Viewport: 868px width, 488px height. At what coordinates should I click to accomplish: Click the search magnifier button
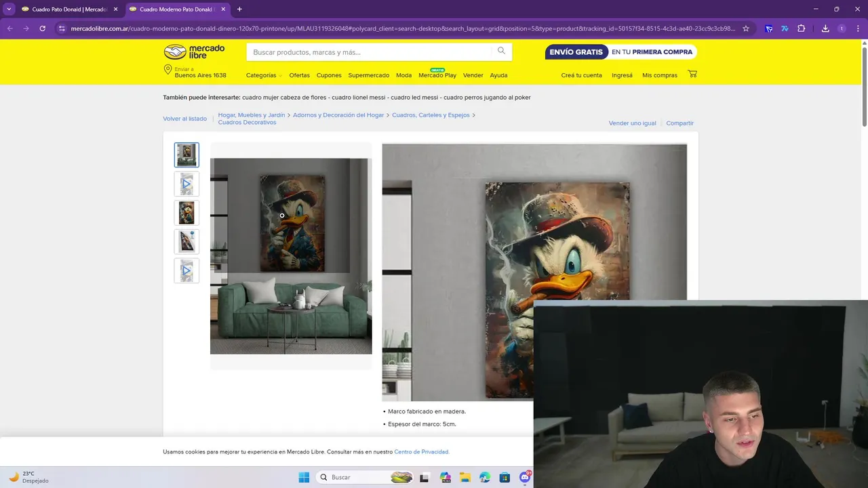pos(501,51)
